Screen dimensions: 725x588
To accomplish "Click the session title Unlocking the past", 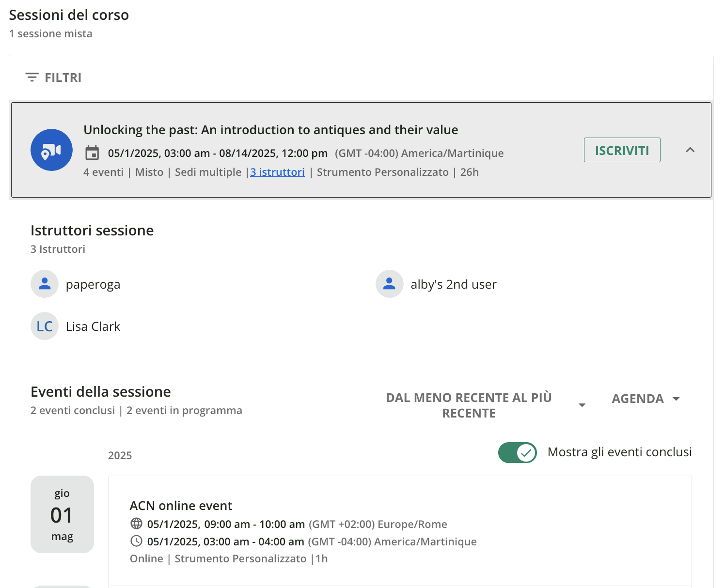I will pos(270,130).
